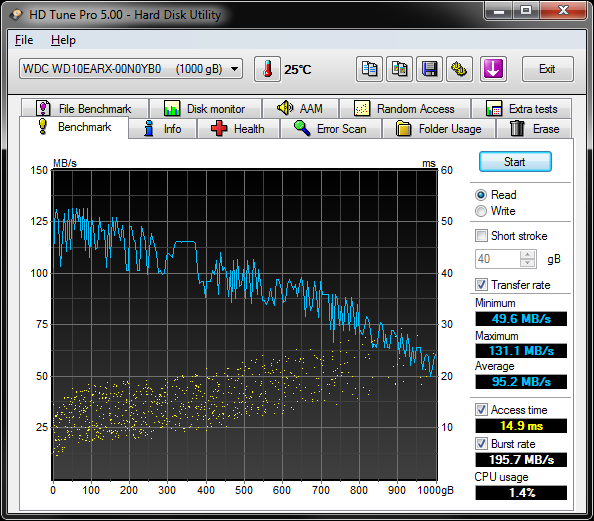Screen dimensions: 594x521
Task: Copy text results to clipboard icon
Action: [x=369, y=69]
